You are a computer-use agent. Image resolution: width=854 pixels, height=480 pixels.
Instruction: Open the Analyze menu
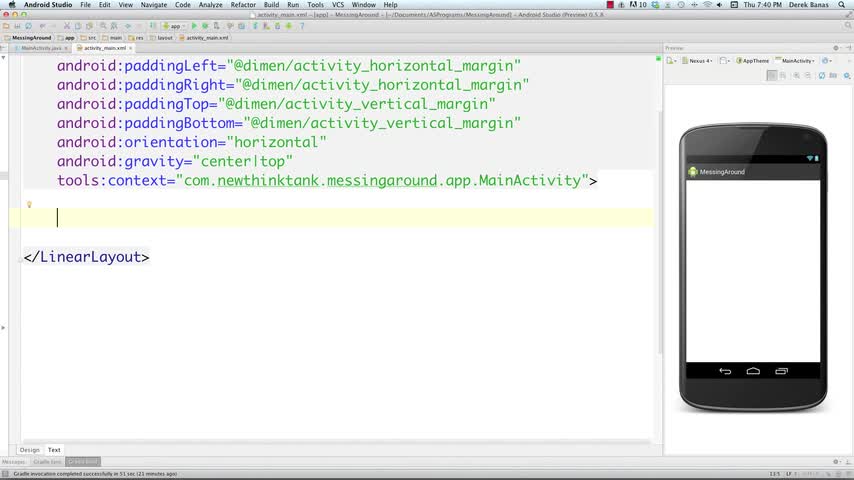[x=210, y=4]
